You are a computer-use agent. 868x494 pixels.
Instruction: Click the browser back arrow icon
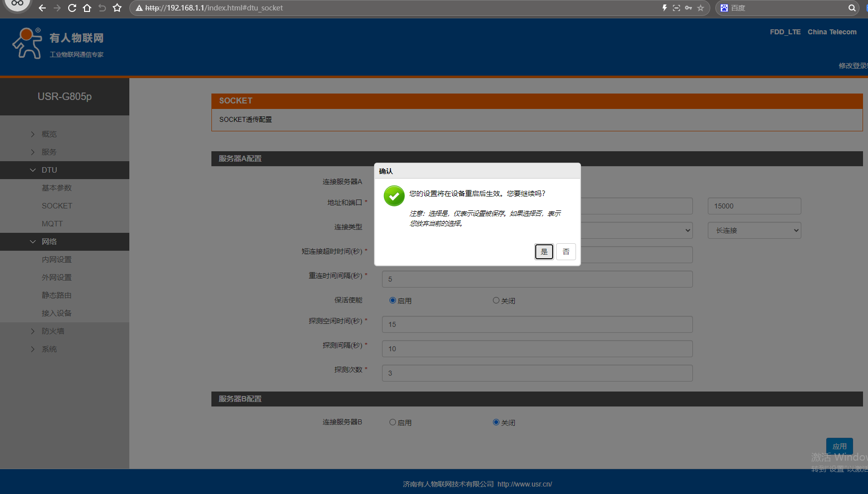pyautogui.click(x=42, y=8)
